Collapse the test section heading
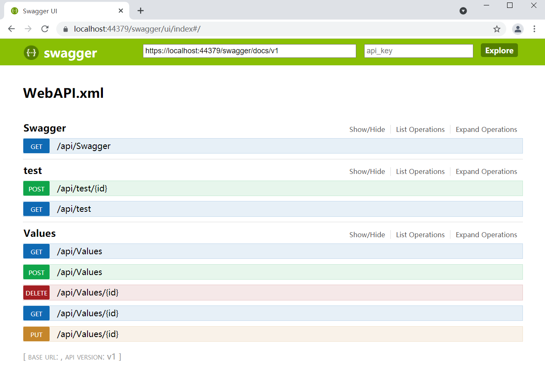This screenshot has width=545, height=392. pyautogui.click(x=32, y=171)
